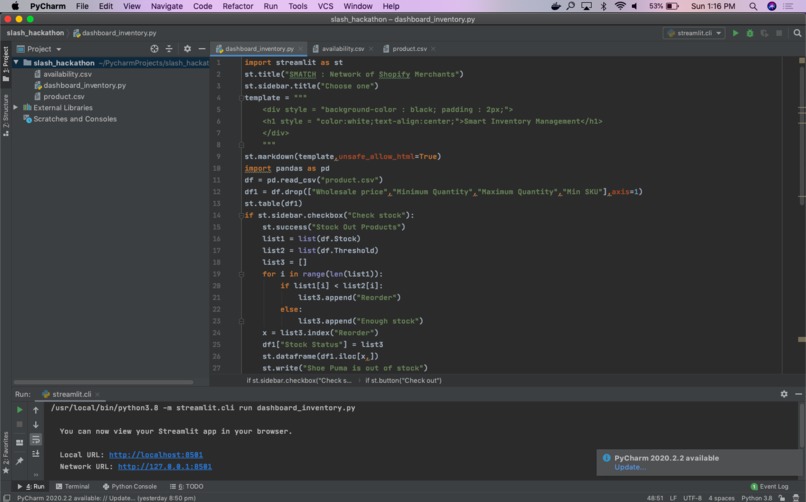
Task: Open the VCS menu
Action: [325, 6]
